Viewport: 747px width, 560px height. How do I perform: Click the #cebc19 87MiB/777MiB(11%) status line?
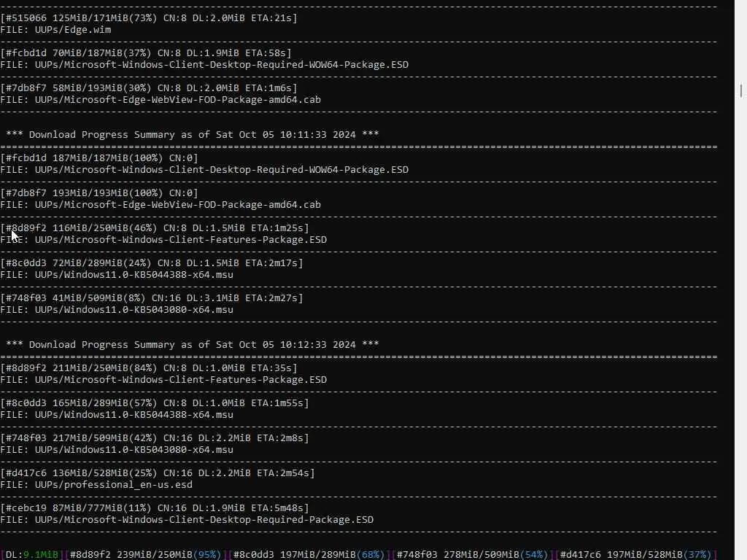point(155,508)
